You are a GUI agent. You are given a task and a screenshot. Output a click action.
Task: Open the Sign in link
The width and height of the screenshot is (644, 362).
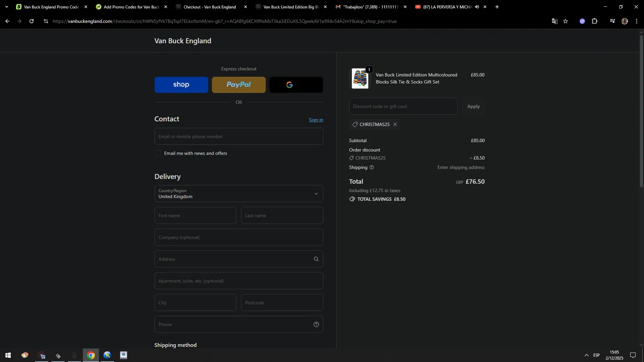(316, 120)
